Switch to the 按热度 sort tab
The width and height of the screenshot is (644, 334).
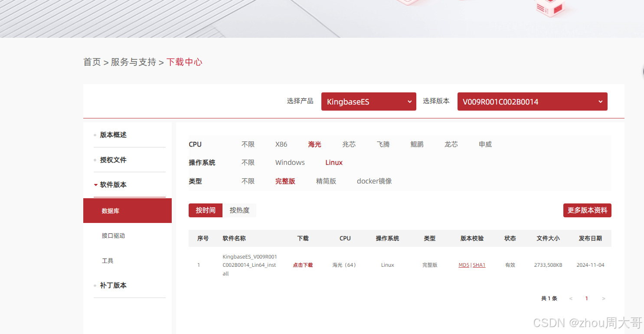(x=239, y=210)
